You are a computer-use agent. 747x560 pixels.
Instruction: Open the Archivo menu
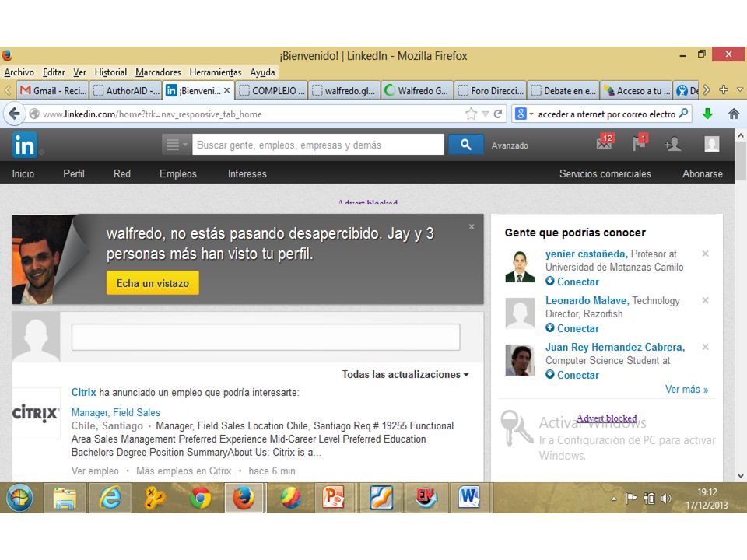[x=19, y=72]
